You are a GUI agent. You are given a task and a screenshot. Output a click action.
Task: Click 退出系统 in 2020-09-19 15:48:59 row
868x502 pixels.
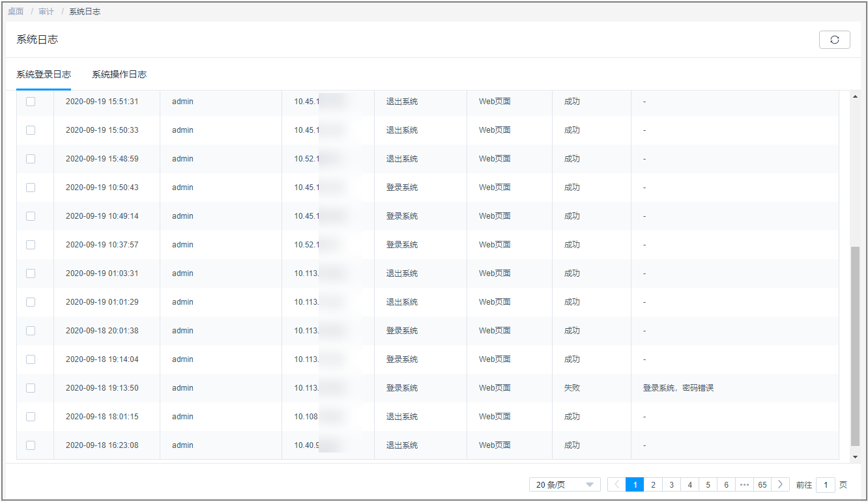tap(402, 159)
